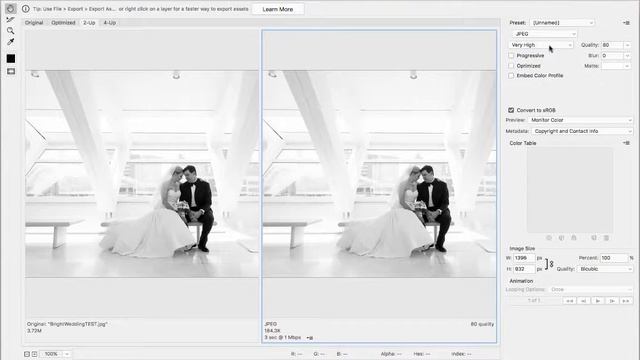Click the lock color icon under Color Table
The height and width of the screenshot is (360, 640).
click(x=573, y=238)
